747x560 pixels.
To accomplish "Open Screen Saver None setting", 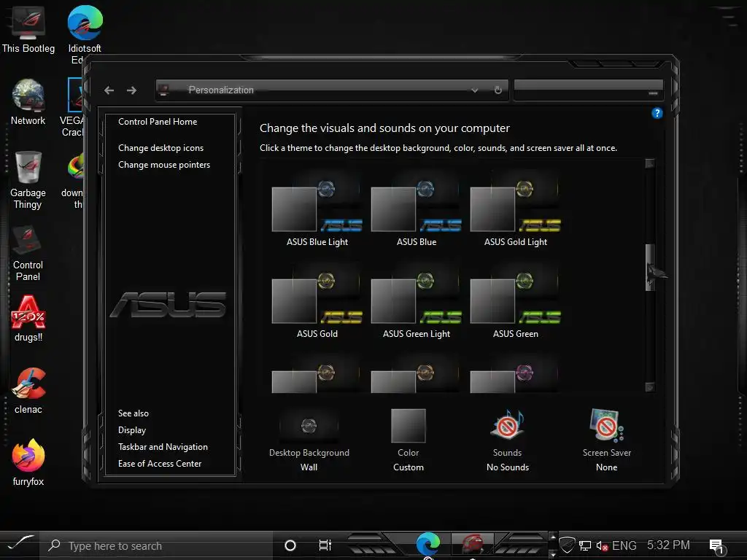I will (606, 440).
